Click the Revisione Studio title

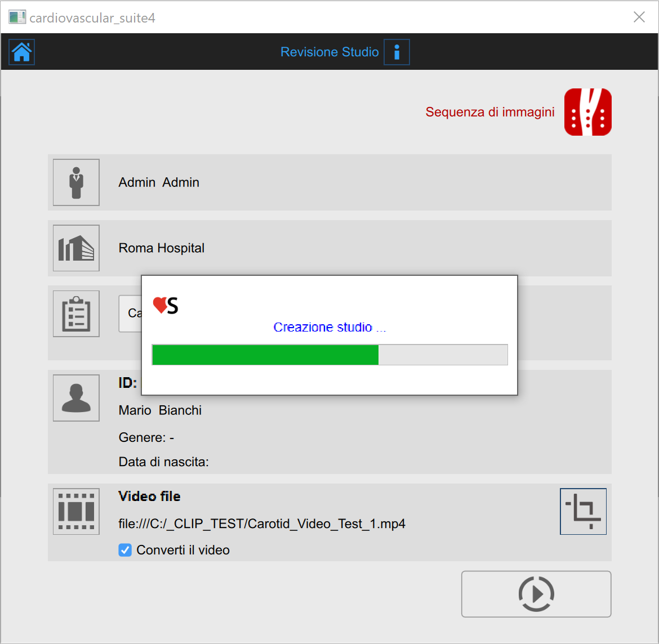pyautogui.click(x=329, y=52)
